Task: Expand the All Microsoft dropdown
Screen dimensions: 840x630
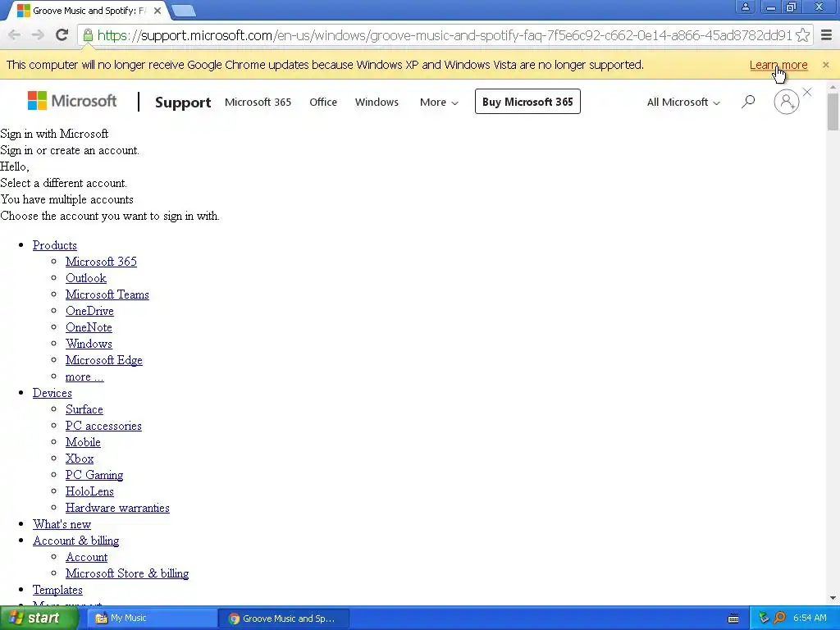Action: (683, 102)
